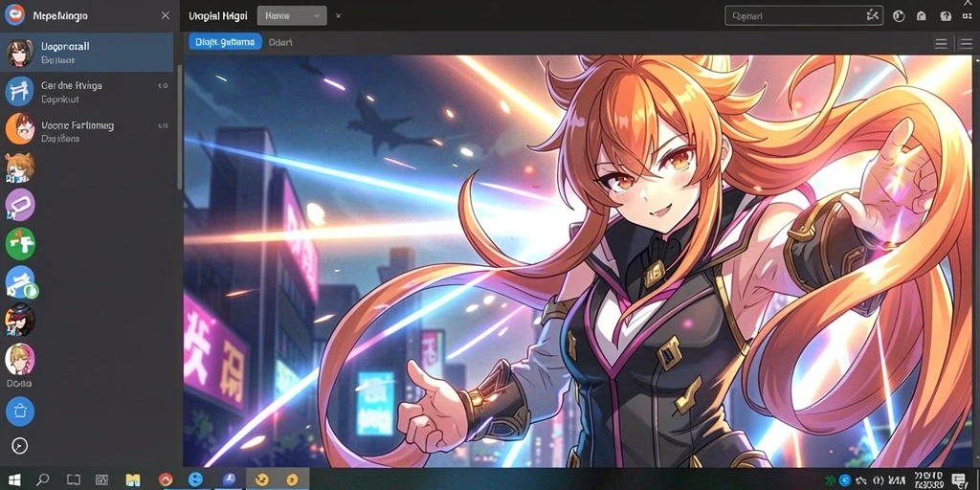Click the house icon in top-right toolbar

[922, 16]
